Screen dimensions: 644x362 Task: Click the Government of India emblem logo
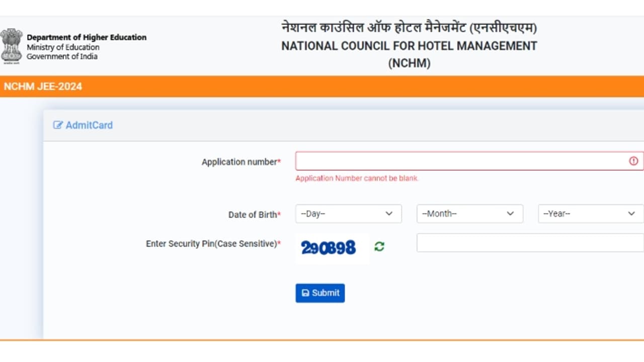pyautogui.click(x=11, y=45)
